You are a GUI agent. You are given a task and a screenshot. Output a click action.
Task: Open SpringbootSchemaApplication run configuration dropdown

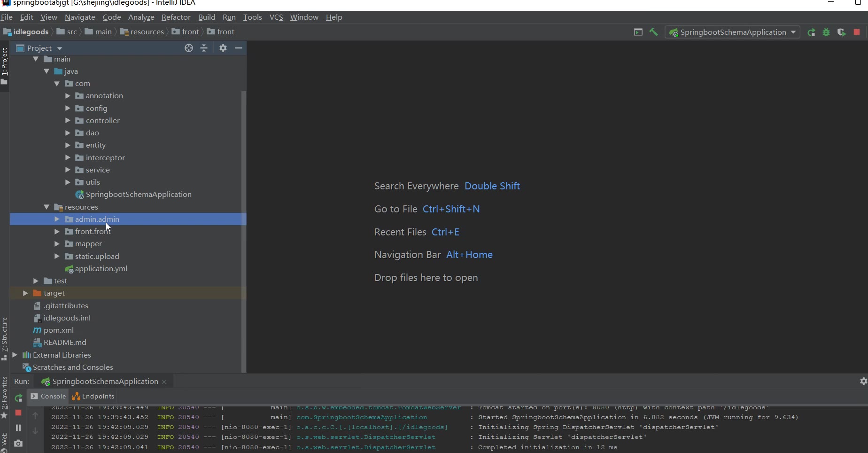click(x=733, y=32)
